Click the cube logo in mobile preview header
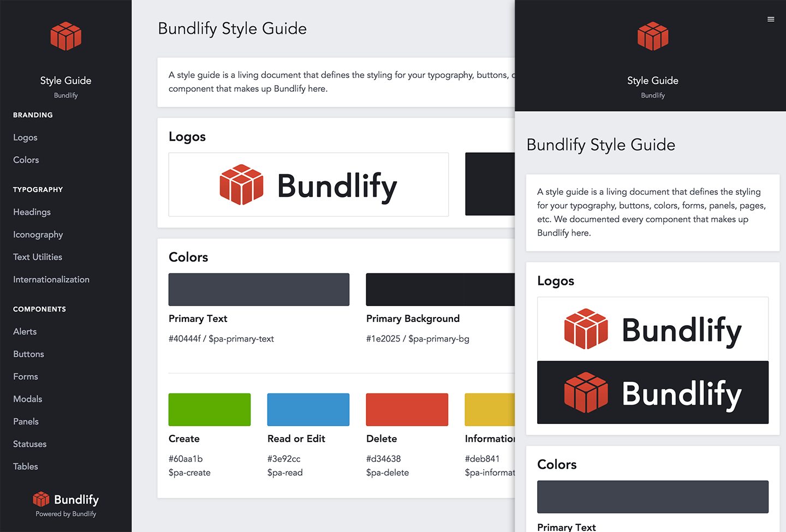Image resolution: width=786 pixels, height=532 pixels. [652, 37]
